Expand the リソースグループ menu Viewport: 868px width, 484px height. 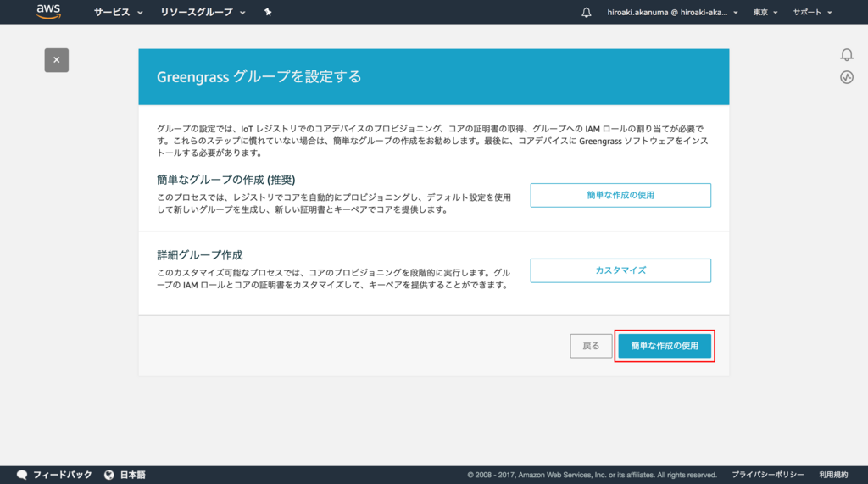click(x=203, y=12)
